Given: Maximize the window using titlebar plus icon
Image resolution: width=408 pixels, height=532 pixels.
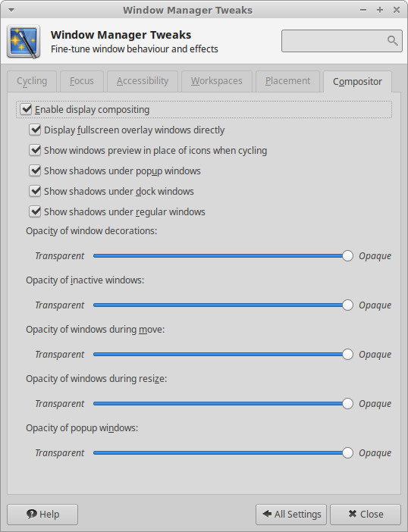Looking at the screenshot, I should coord(380,10).
